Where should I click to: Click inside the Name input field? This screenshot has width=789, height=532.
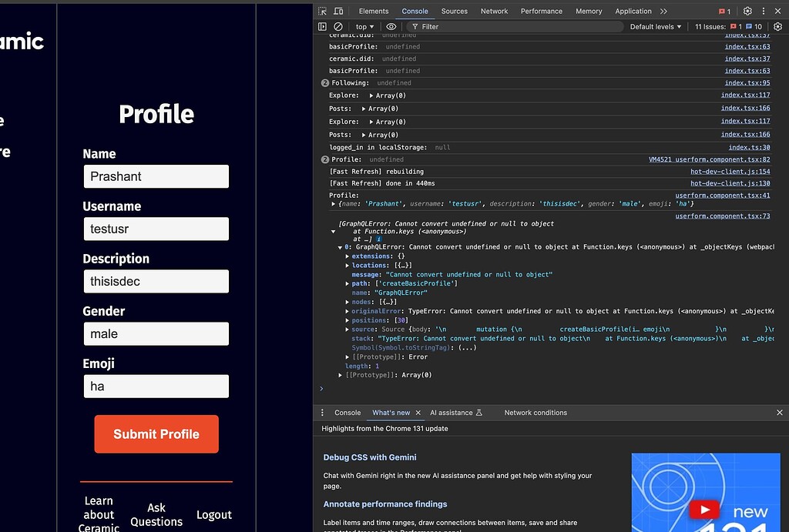pos(156,176)
